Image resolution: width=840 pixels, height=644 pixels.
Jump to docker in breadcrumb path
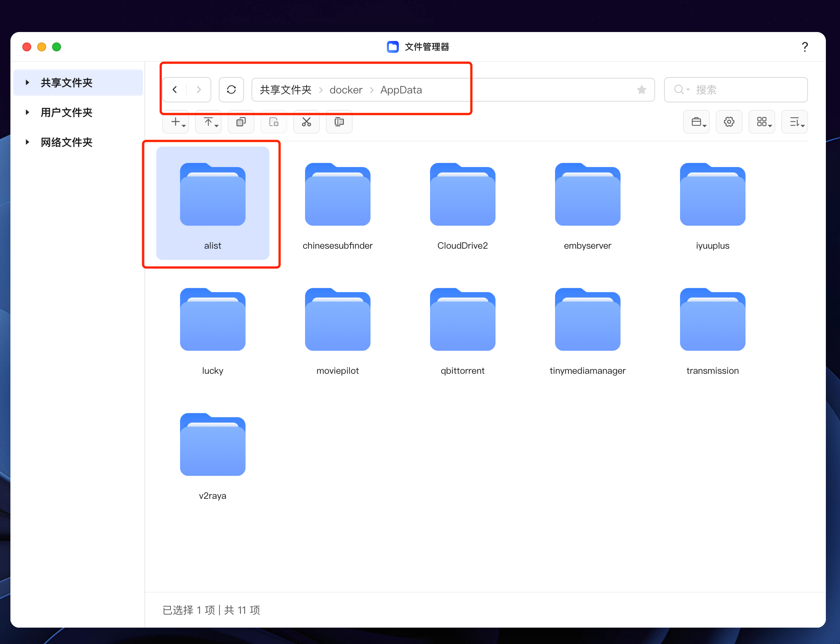coord(346,90)
